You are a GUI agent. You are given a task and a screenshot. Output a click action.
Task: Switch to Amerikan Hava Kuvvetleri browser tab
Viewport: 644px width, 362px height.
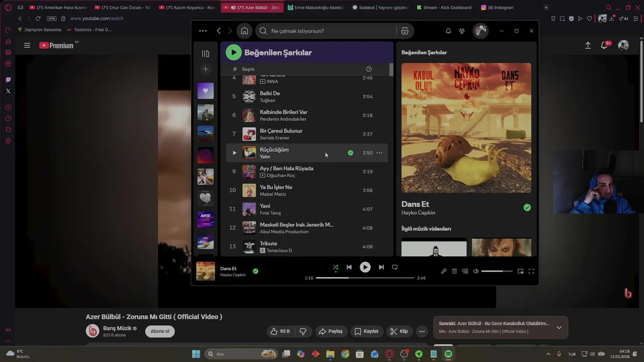tap(58, 8)
